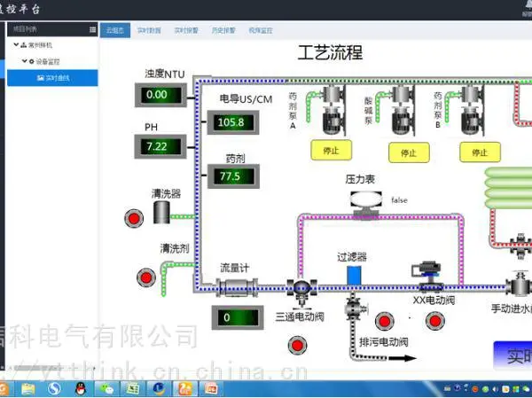Open the QQ penguin icon on taskbar

tap(80, 389)
